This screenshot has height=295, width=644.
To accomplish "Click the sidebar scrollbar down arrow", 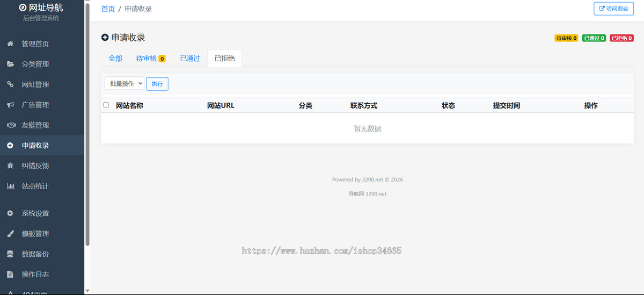I will tap(87, 291).
